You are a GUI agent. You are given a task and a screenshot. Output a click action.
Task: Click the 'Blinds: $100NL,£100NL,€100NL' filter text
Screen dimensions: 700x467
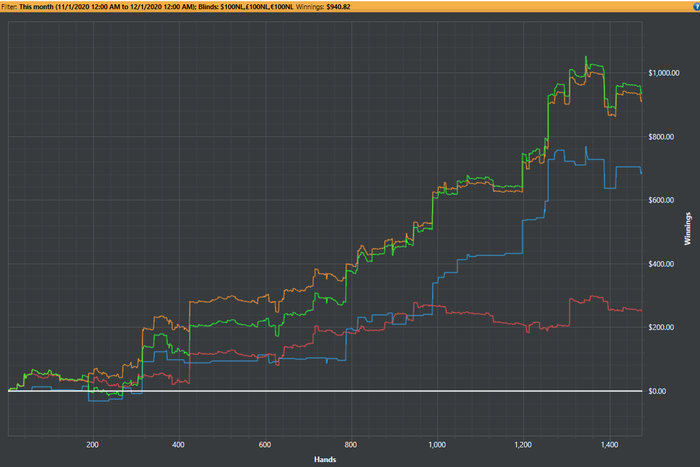pyautogui.click(x=246, y=7)
